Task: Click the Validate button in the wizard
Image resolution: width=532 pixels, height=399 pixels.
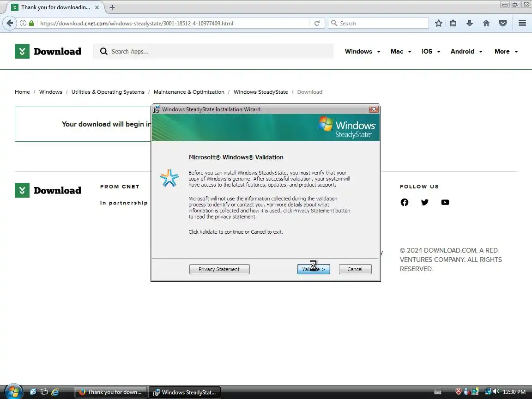Action: (314, 269)
